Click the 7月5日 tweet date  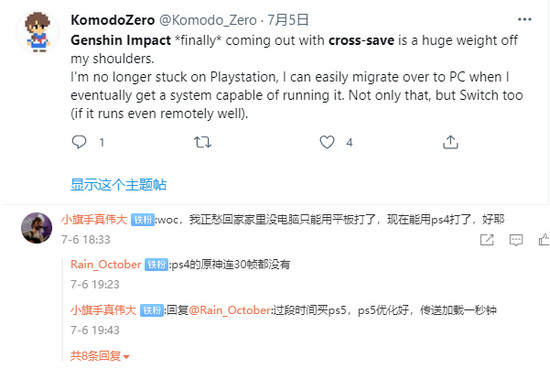tap(288, 20)
